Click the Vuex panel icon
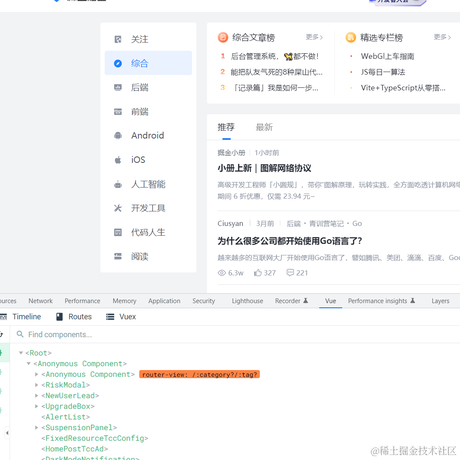This screenshot has height=460, width=460. tap(110, 317)
